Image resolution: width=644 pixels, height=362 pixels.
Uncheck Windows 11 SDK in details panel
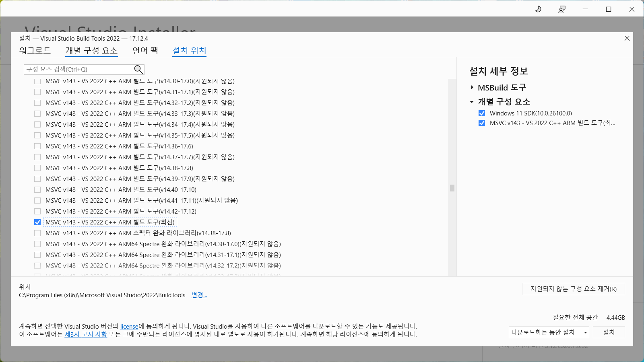[482, 113]
